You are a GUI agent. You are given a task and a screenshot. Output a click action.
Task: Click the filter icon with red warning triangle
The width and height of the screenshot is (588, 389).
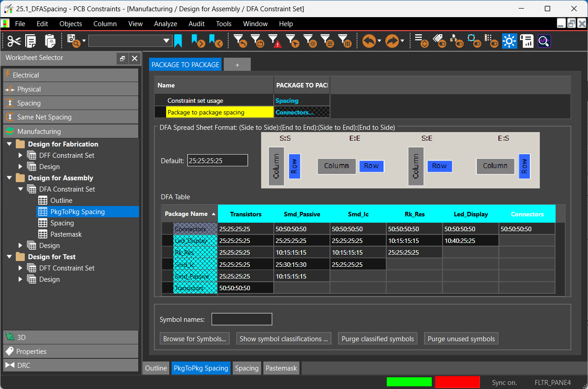pyautogui.click(x=275, y=41)
